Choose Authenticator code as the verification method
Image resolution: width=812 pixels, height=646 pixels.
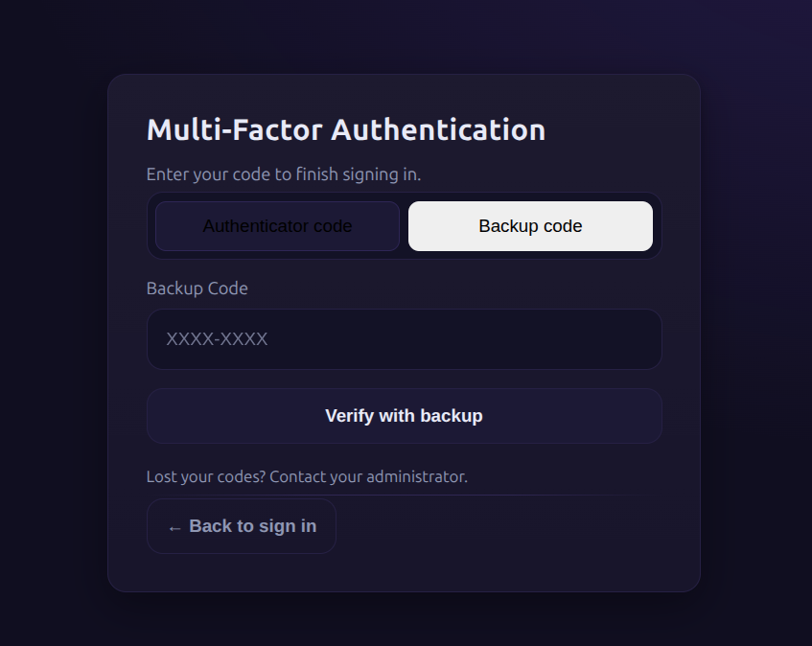click(277, 226)
